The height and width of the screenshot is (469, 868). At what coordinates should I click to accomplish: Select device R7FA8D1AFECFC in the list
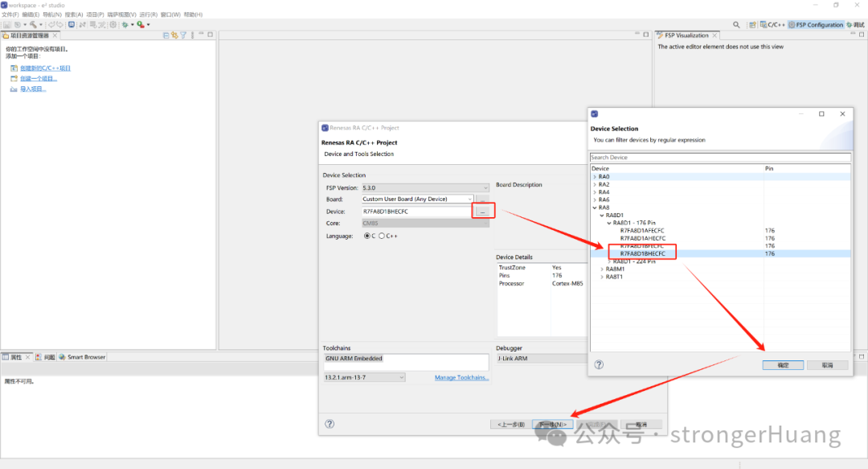(642, 231)
